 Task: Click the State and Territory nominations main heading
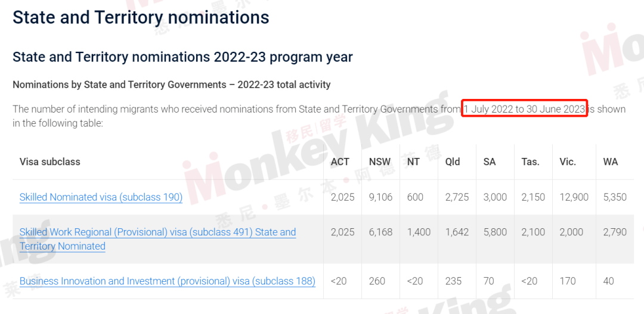tap(141, 18)
